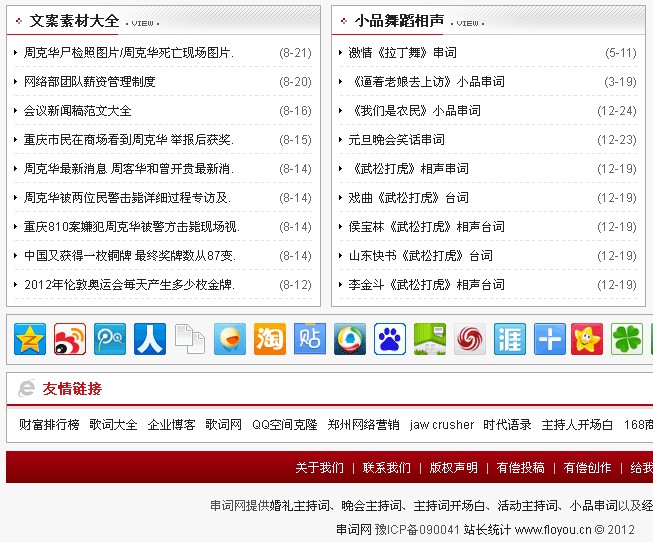Open 版权声明 in footer menu
Image resolution: width=653 pixels, height=542 pixels.
pyautogui.click(x=454, y=467)
